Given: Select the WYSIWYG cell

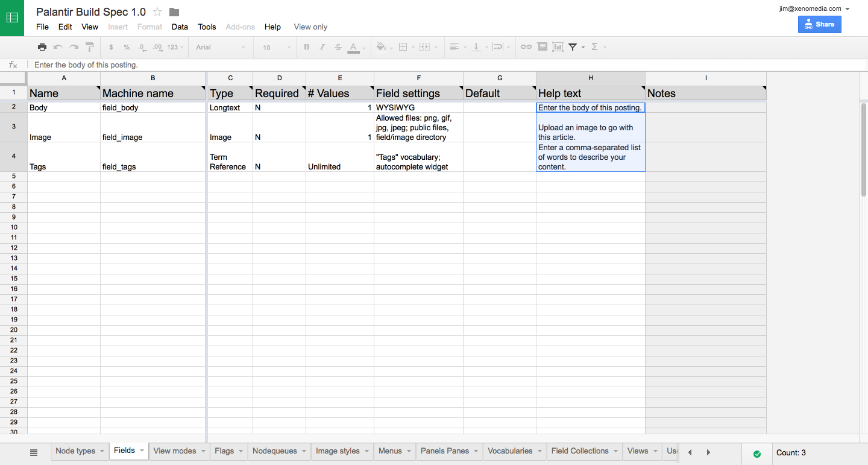Looking at the screenshot, I should coord(418,107).
